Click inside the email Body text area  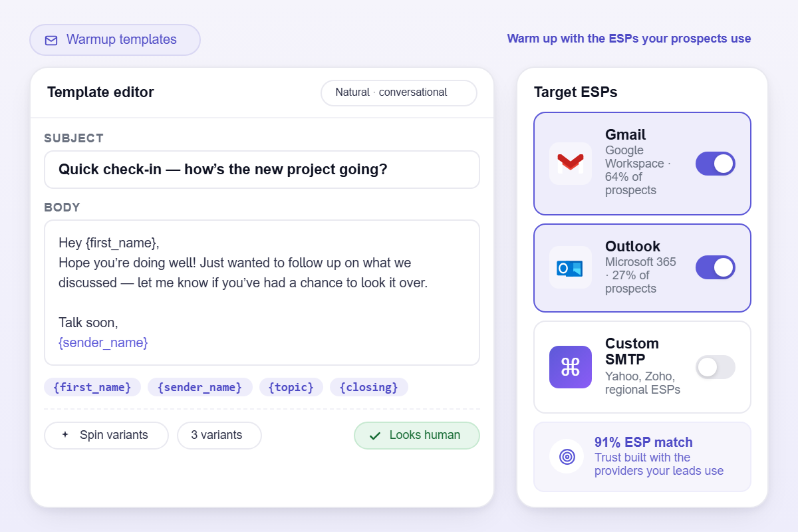(x=262, y=293)
